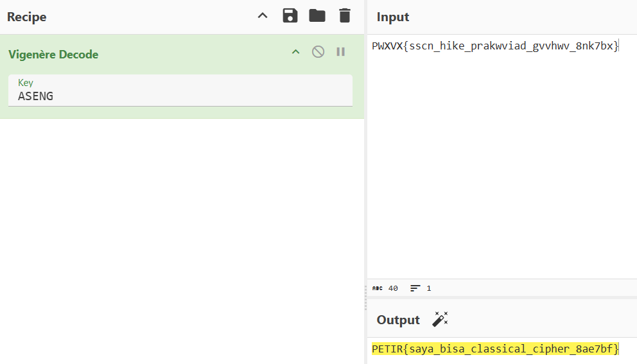The height and width of the screenshot is (364, 637).
Task: Collapse the Vigenère Decode operation
Action: [296, 52]
